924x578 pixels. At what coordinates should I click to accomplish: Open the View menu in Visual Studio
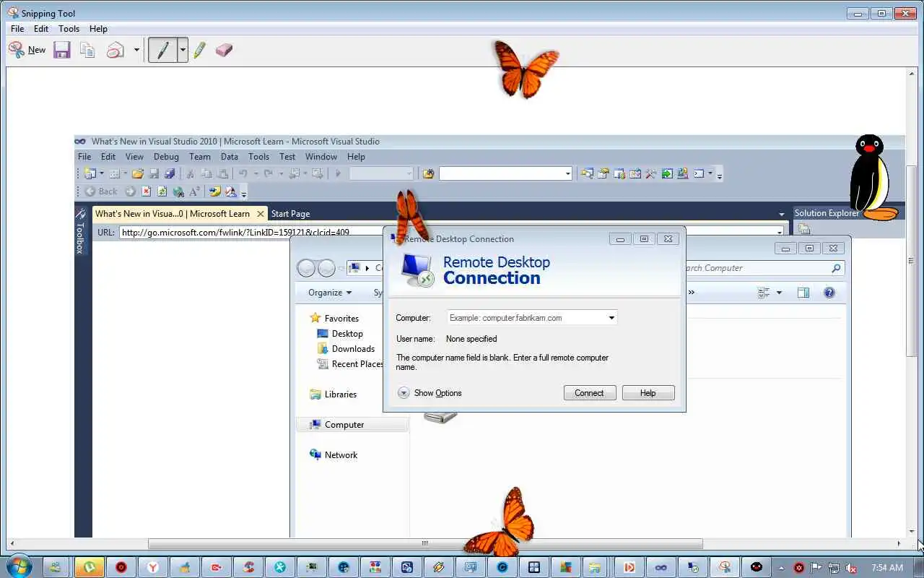point(134,156)
